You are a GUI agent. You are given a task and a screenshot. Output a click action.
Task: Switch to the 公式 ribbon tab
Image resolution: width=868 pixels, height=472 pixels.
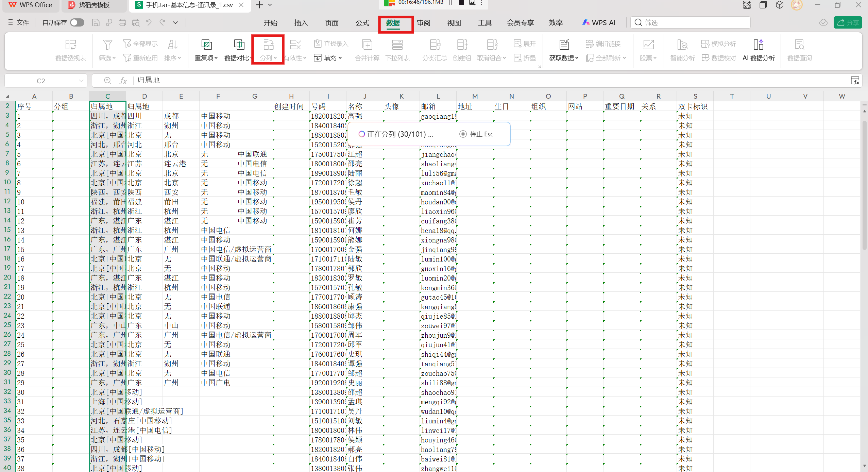click(x=362, y=23)
